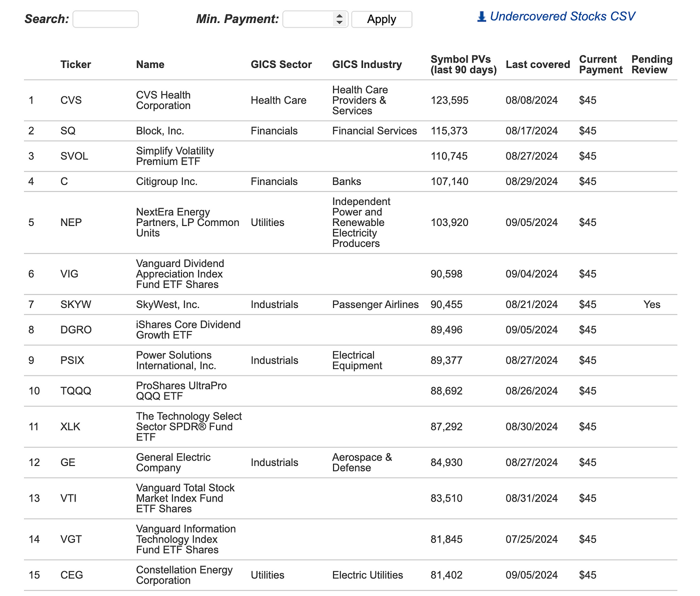The width and height of the screenshot is (700, 596).
Task: Sort by the Last covered column header
Action: pos(538,64)
